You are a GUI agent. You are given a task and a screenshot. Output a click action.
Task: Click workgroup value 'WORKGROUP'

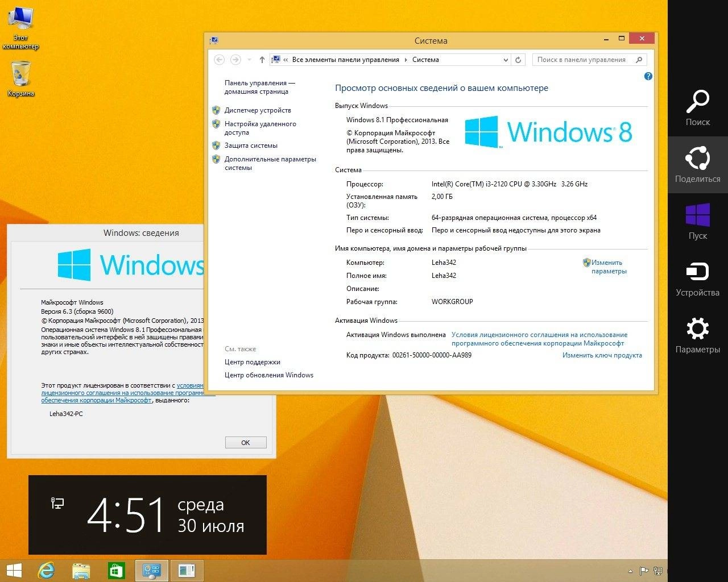pos(452,302)
